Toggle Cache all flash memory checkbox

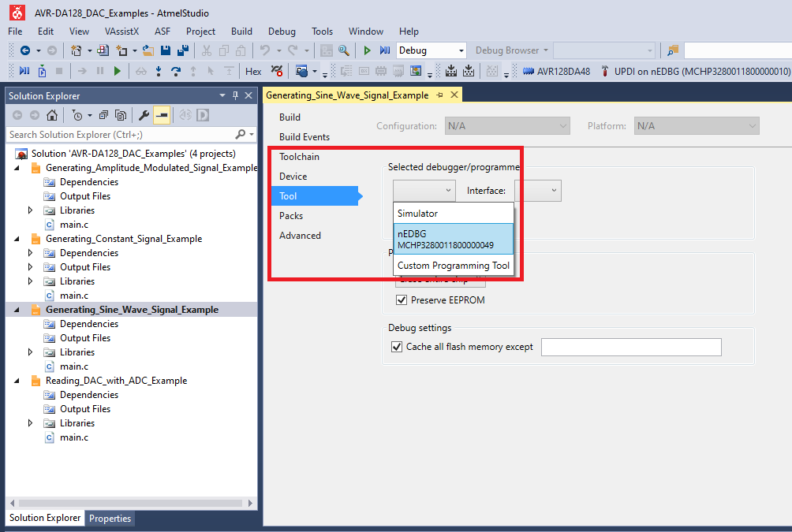coord(397,347)
